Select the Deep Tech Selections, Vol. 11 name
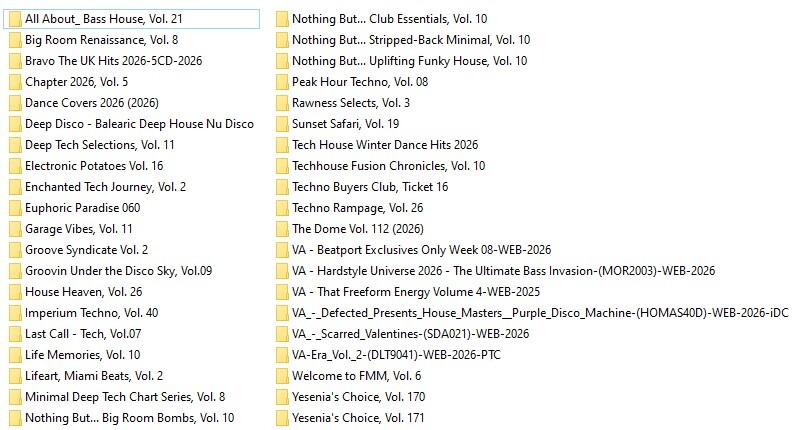Image resolution: width=812 pixels, height=430 pixels. [x=99, y=145]
